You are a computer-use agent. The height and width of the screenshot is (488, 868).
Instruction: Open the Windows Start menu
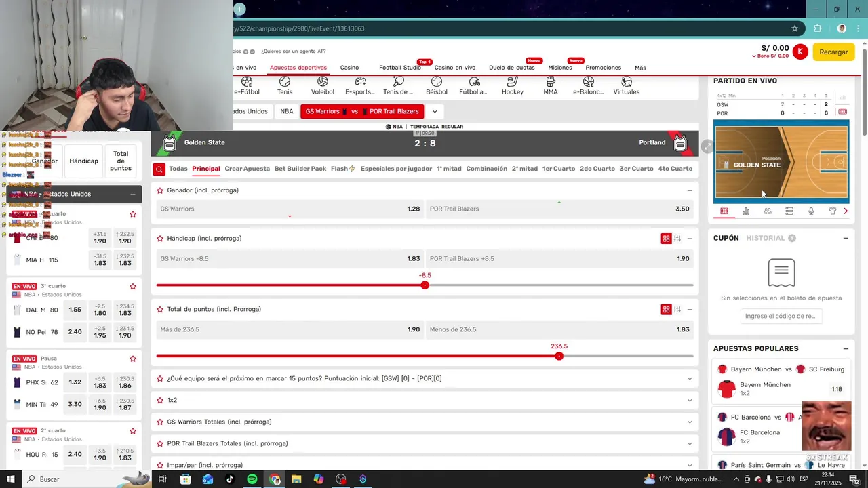10,479
